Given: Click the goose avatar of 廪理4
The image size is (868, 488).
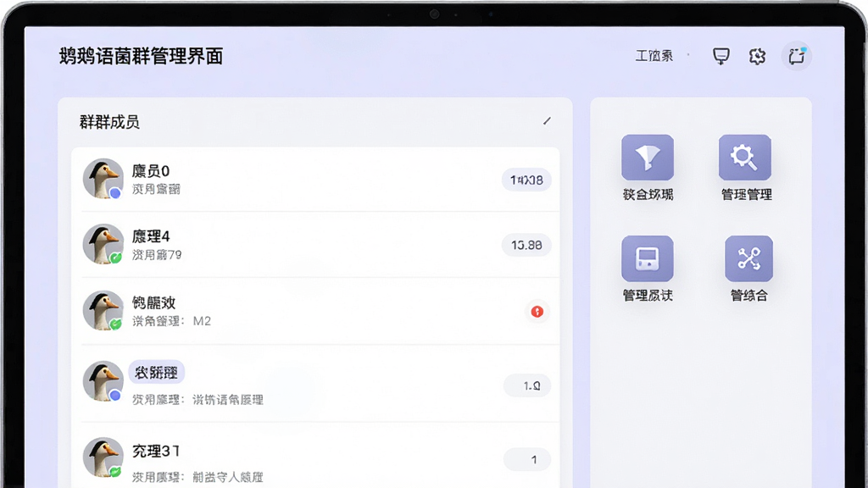Looking at the screenshot, I should point(103,244).
